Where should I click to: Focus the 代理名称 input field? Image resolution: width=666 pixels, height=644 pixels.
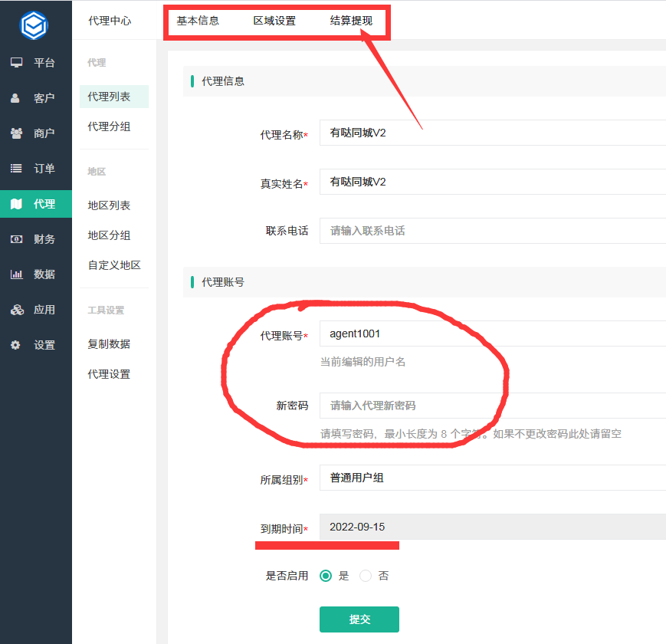point(493,133)
